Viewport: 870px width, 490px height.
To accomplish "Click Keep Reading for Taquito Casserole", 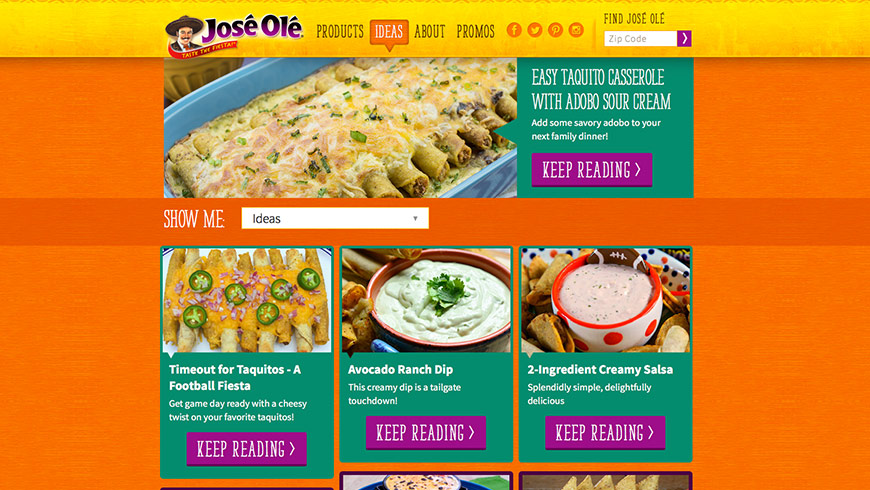I will (x=592, y=170).
